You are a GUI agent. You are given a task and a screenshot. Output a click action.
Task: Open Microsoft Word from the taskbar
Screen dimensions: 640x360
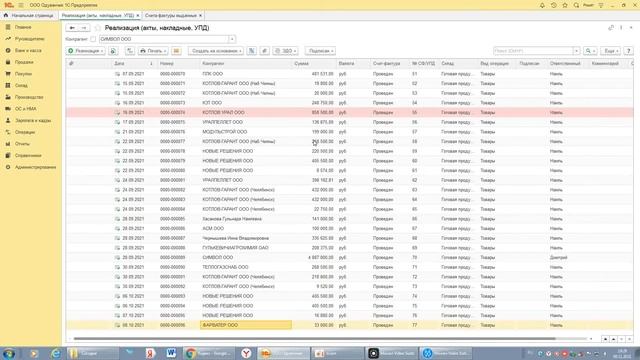pos(171,353)
